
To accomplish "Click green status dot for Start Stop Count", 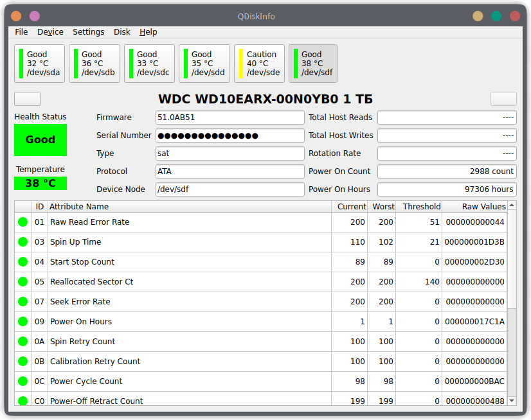I will point(22,262).
